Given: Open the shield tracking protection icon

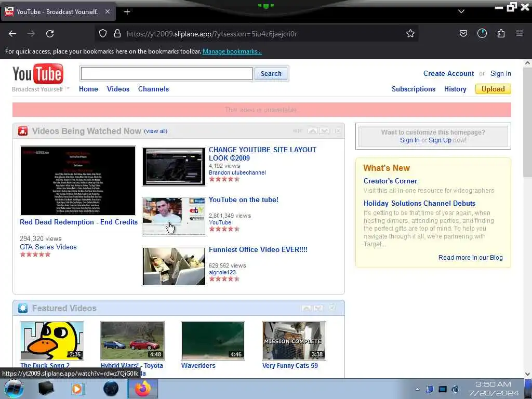Looking at the screenshot, I should coord(103,34).
